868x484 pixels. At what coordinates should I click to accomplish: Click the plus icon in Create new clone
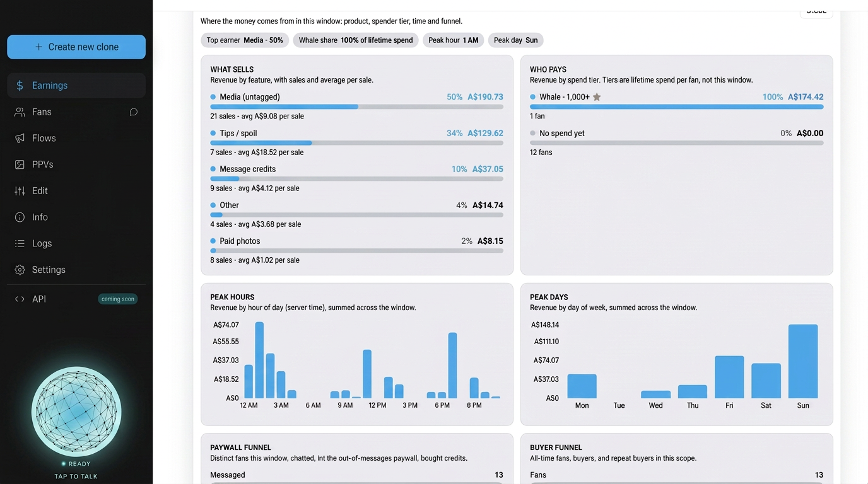point(39,47)
